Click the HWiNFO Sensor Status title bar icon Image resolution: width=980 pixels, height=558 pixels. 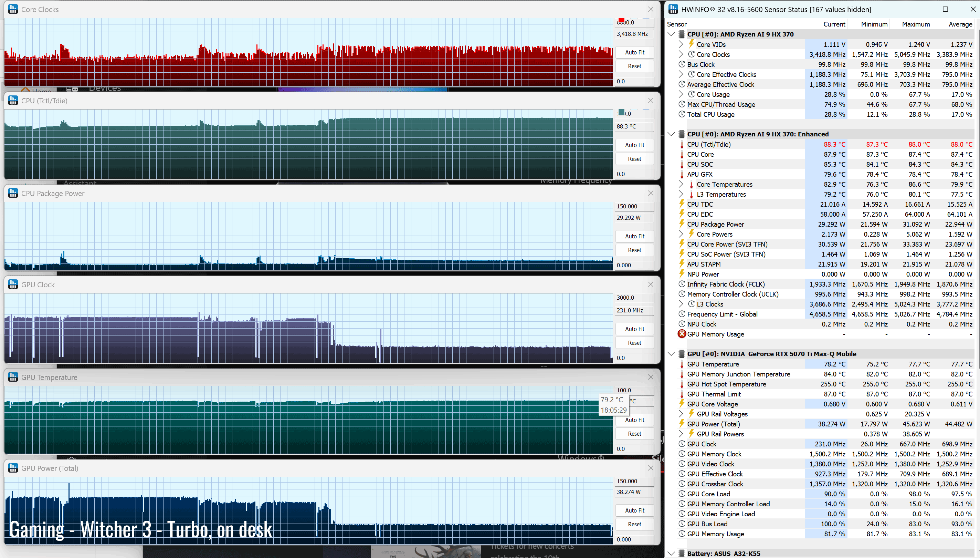pos(673,9)
